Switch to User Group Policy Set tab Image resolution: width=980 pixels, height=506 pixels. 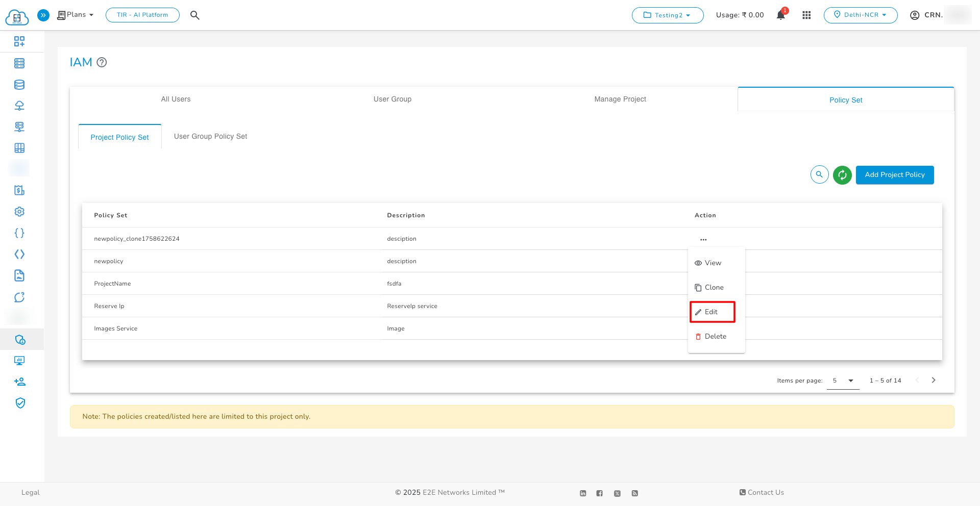click(210, 136)
